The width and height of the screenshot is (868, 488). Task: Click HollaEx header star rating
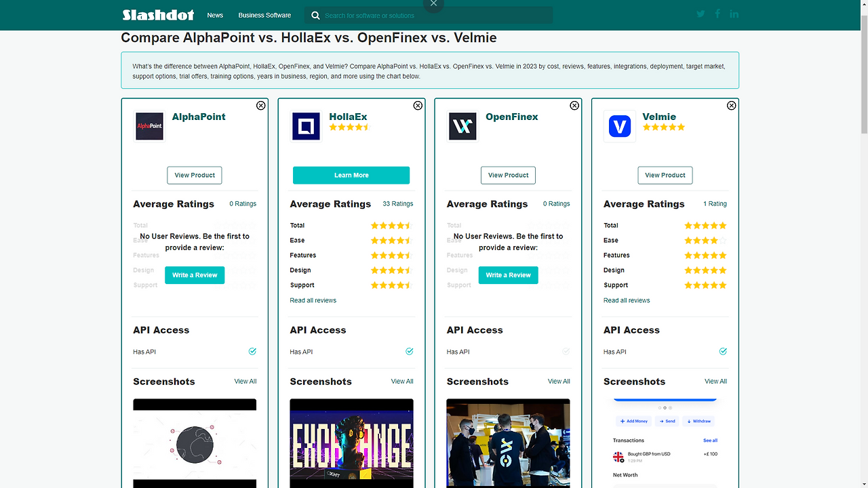[350, 127]
